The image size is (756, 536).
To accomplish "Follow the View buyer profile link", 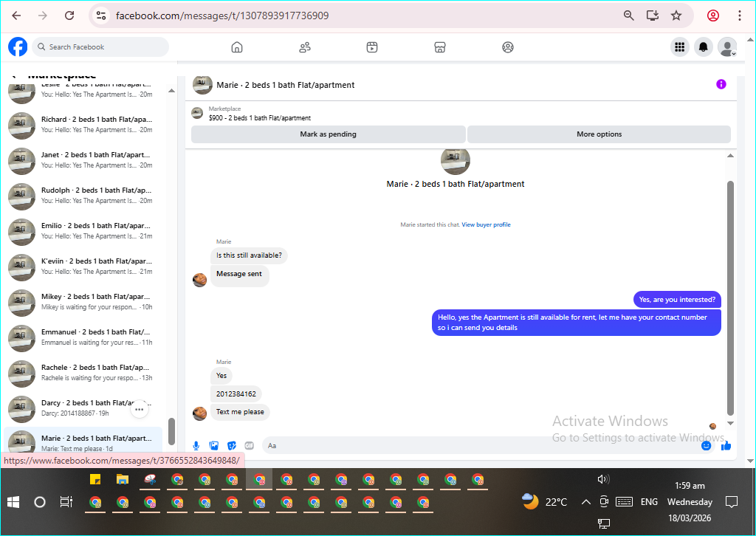I will [486, 224].
